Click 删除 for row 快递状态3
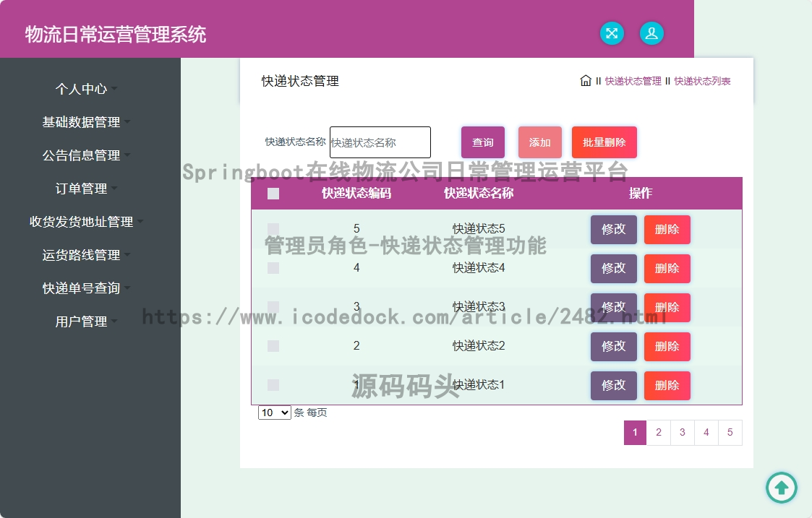812x518 pixels. click(667, 307)
